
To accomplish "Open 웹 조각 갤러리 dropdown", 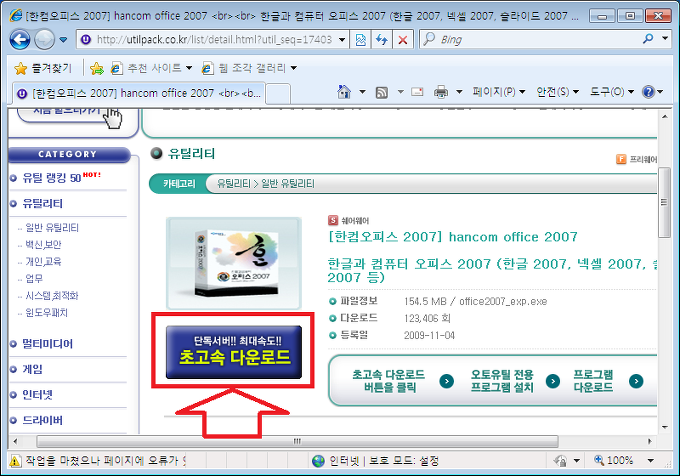I will (x=249, y=68).
